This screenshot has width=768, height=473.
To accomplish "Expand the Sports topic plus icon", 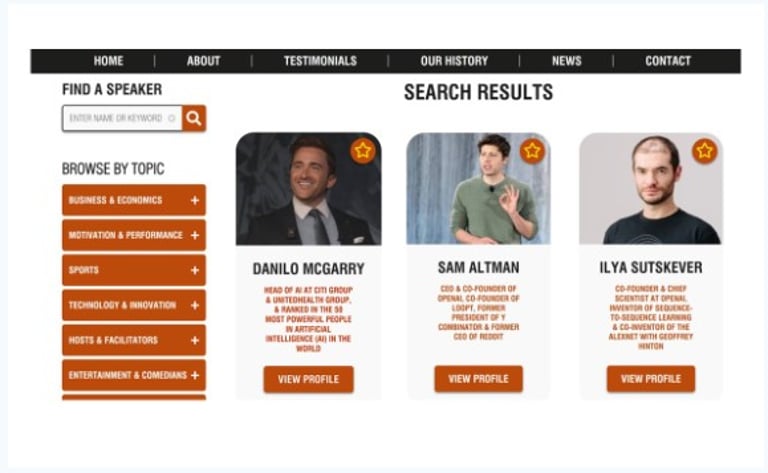I will click(x=195, y=270).
